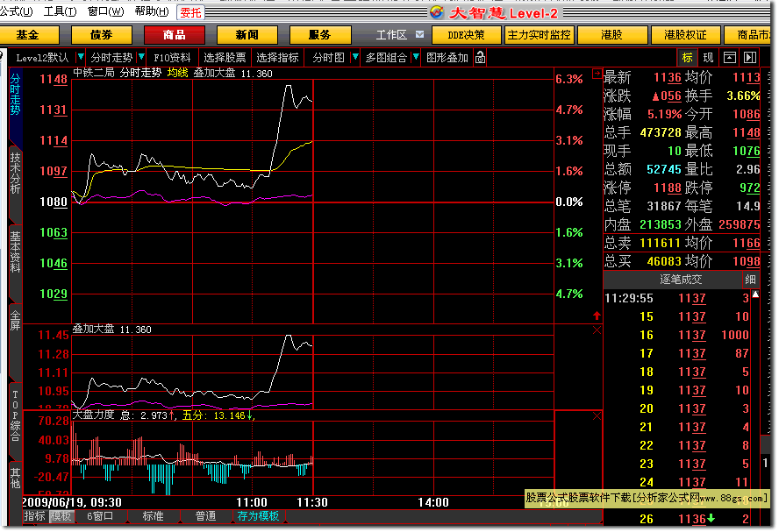Close the 大盘力度 indicator panel with its X
This screenshot has width=779, height=532.
tap(597, 416)
